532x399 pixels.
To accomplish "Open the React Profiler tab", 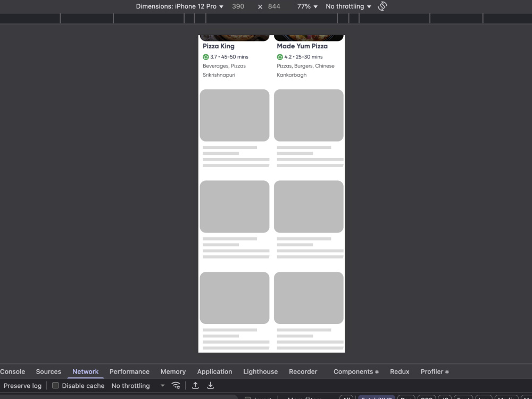I will (435, 371).
